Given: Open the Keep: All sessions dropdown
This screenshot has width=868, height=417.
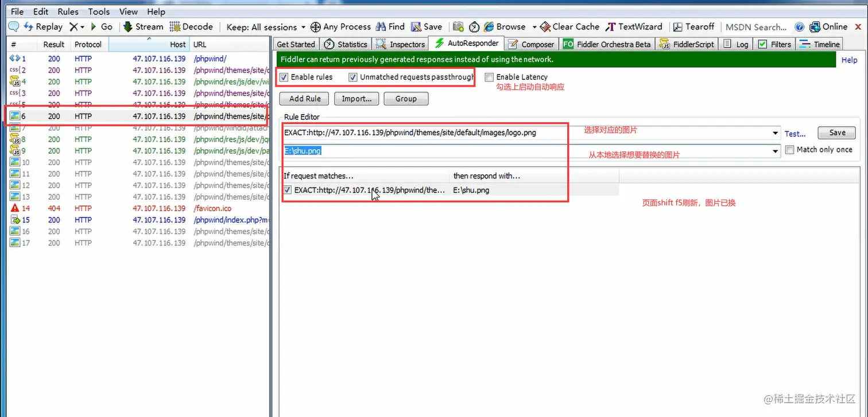Looking at the screenshot, I should point(266,27).
